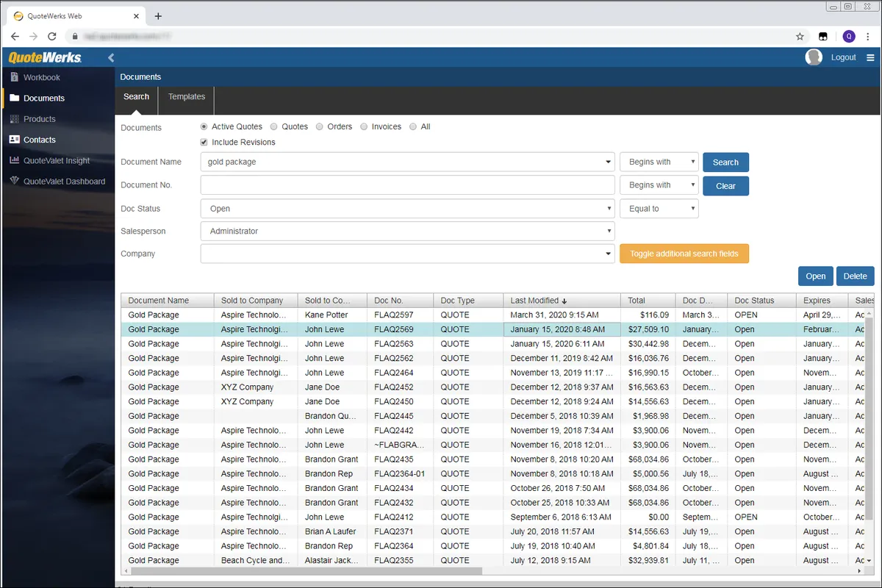Screen dimensions: 882x588
Task: Click the Contacts card icon in sidebar
Action: point(14,140)
